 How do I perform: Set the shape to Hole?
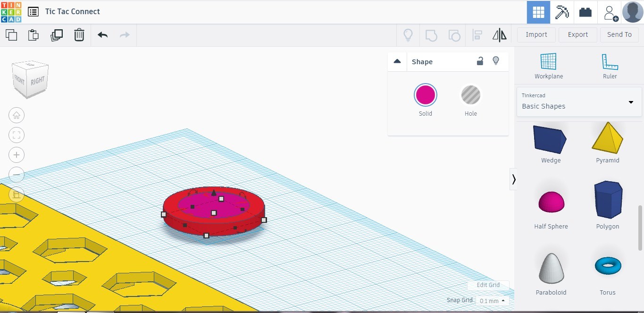coord(471,95)
